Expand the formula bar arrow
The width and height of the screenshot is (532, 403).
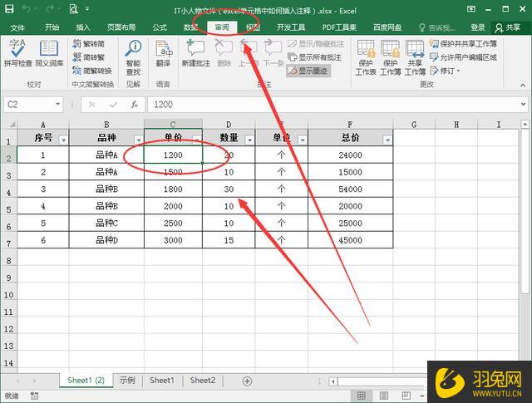point(523,104)
